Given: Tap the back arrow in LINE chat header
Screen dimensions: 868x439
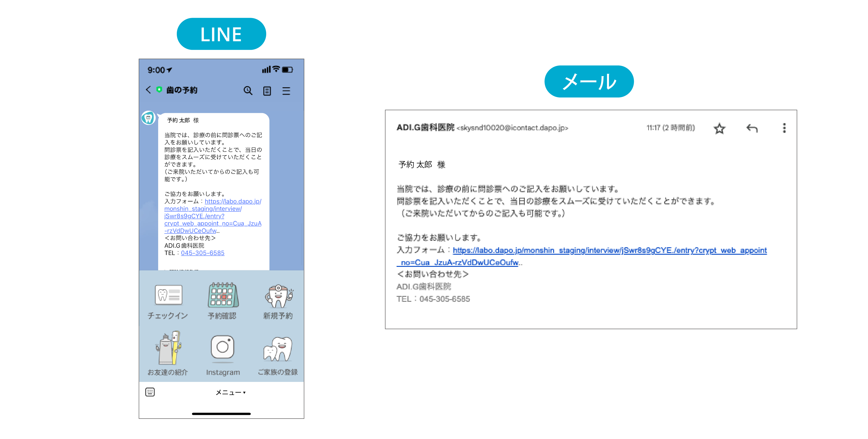Looking at the screenshot, I should point(148,90).
